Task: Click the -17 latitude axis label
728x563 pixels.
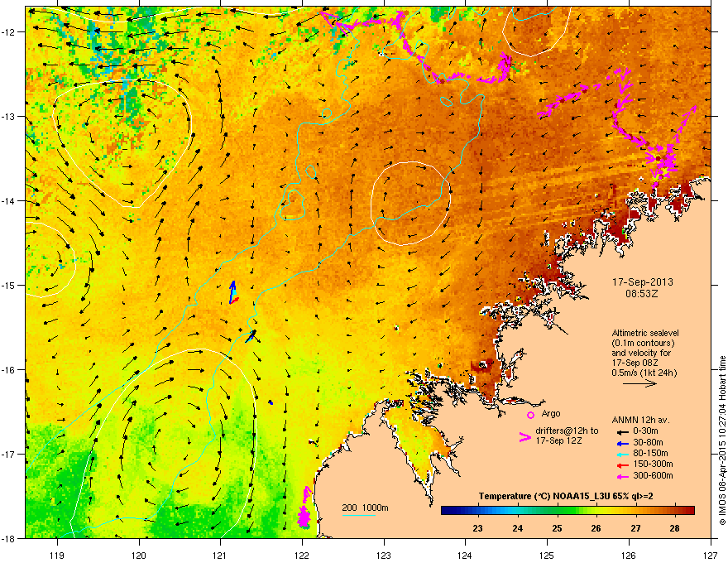Action: point(8,454)
